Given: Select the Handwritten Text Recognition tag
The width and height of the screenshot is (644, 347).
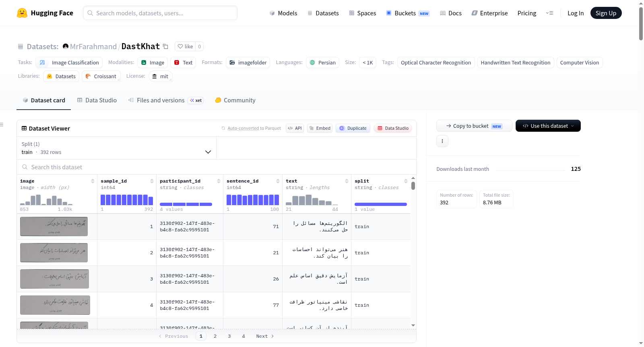Looking at the screenshot, I should pyautogui.click(x=516, y=62).
